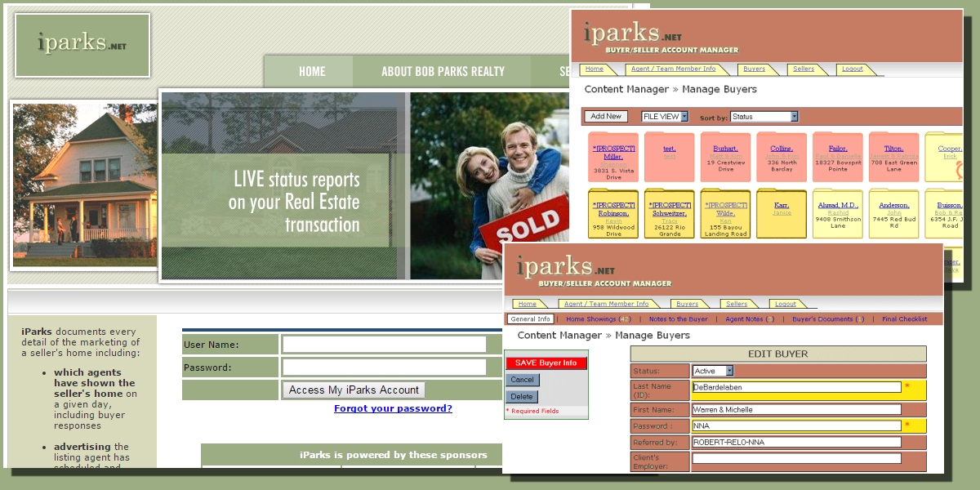Open the Agent Notes sub-tab
The width and height of the screenshot is (980, 490).
point(750,319)
